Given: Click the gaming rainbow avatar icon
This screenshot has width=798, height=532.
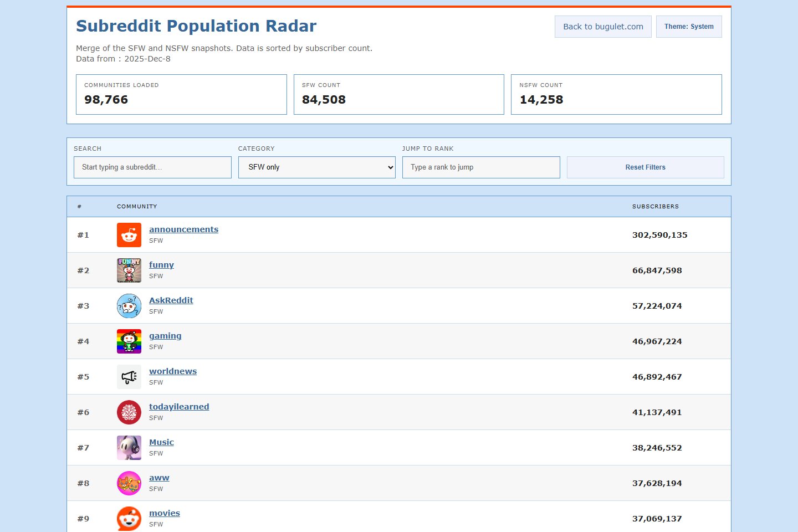Looking at the screenshot, I should pyautogui.click(x=129, y=341).
